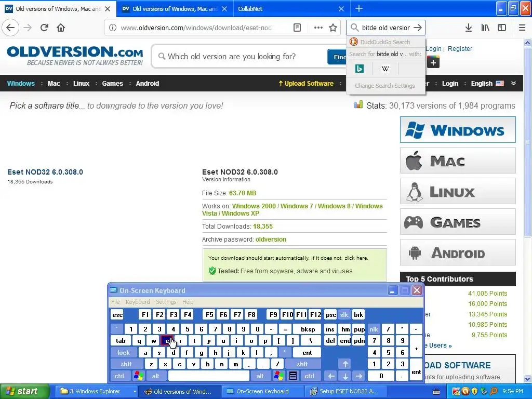Click the keyboard's left Windows logo key
The image size is (532, 399).
(138, 376)
